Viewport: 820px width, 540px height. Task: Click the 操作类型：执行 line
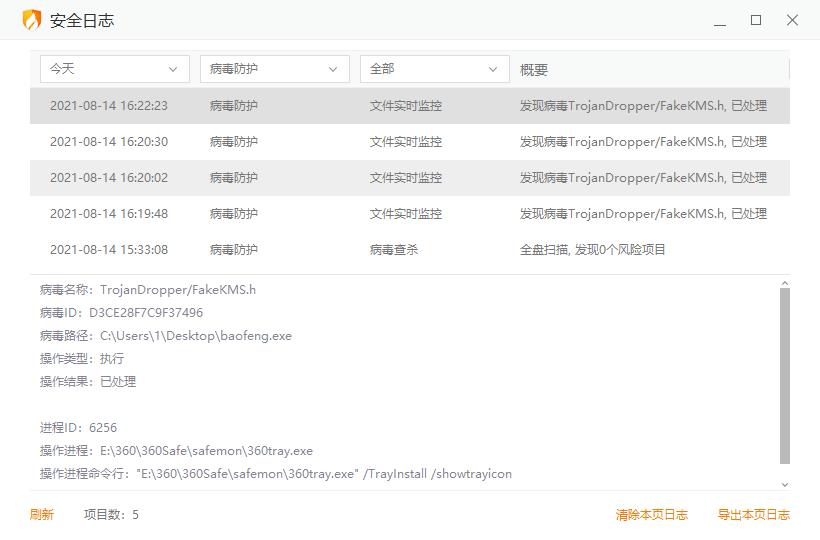[x=82, y=359]
